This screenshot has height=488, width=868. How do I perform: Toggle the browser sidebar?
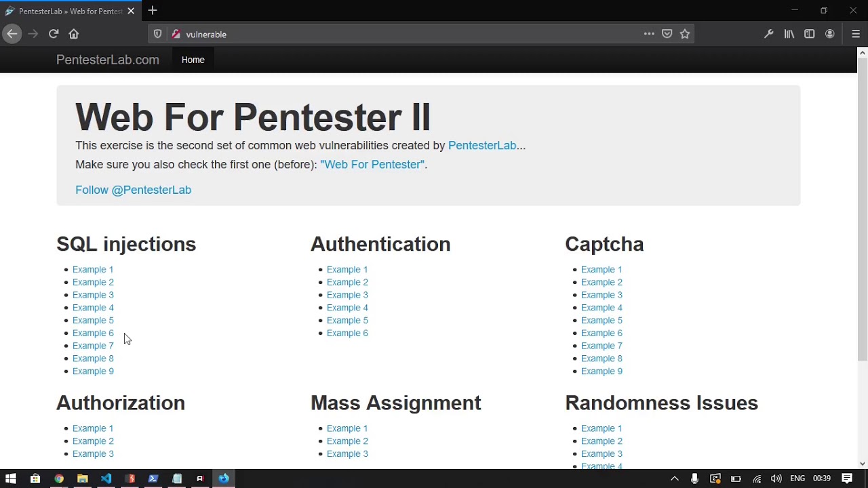[x=809, y=34]
